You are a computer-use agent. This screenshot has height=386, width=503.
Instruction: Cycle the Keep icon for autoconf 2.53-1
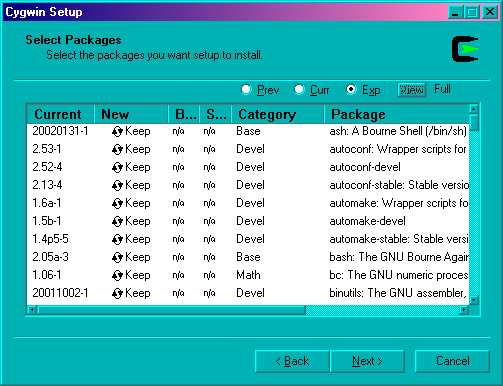click(x=117, y=150)
